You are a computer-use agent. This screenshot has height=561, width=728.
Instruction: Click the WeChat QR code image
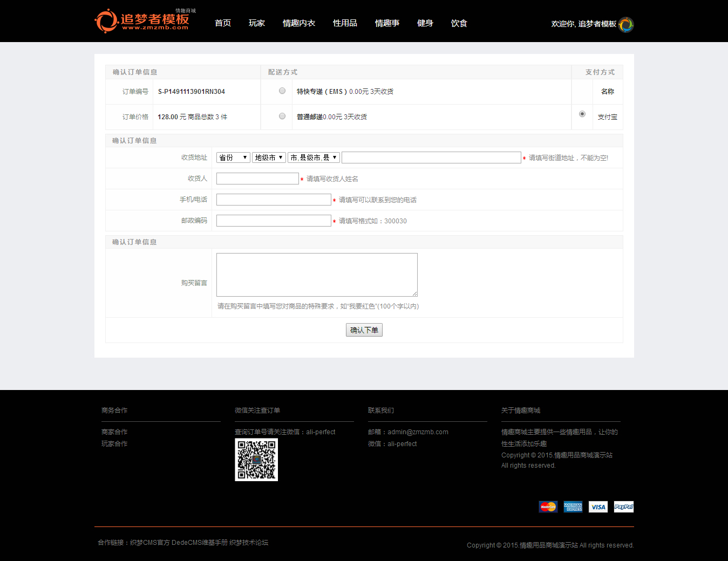[x=256, y=460]
